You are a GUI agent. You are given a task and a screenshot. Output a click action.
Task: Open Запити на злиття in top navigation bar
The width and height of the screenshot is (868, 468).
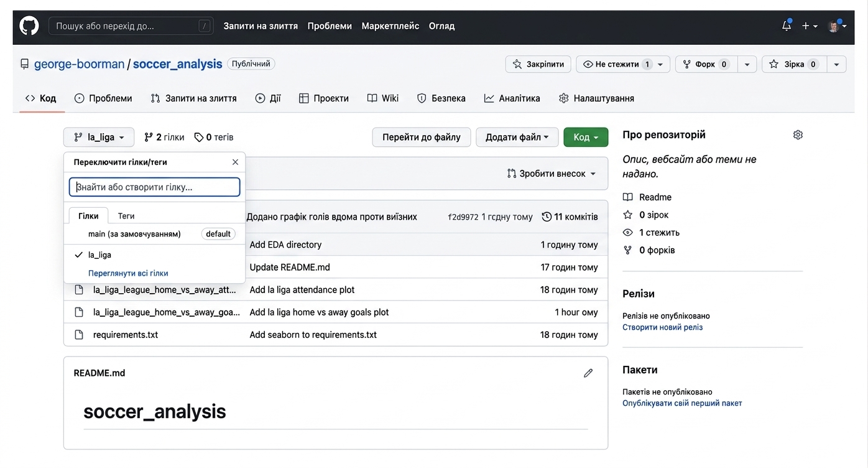pyautogui.click(x=261, y=26)
